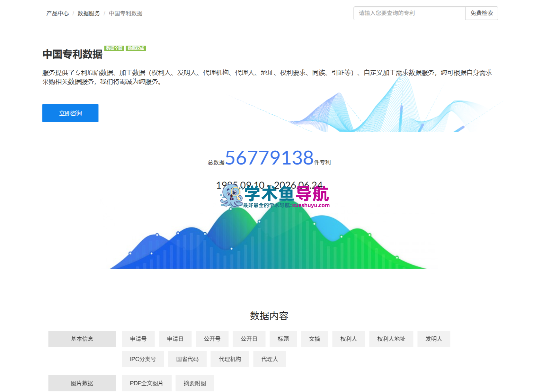The width and height of the screenshot is (550, 392).
Task: Click the 发明人 field tag
Action: 434,339
